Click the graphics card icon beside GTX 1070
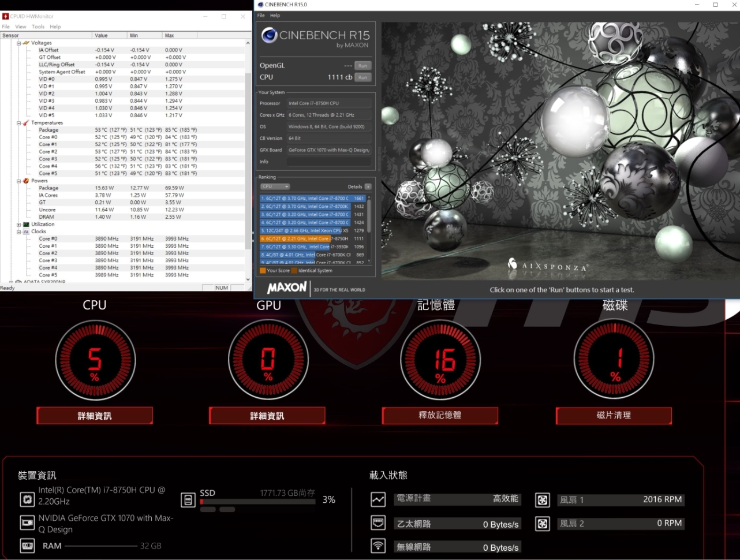The height and width of the screenshot is (560, 740). coord(27,523)
